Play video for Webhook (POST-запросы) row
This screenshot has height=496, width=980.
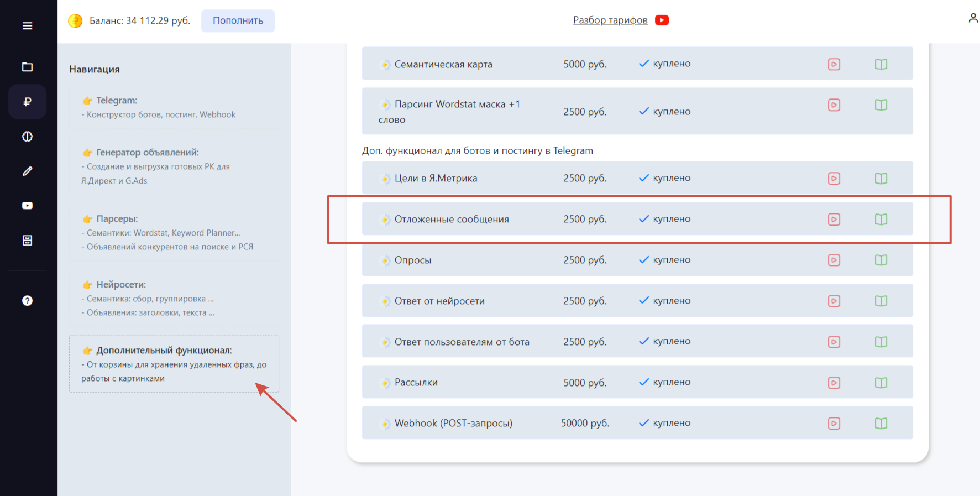[x=834, y=424]
